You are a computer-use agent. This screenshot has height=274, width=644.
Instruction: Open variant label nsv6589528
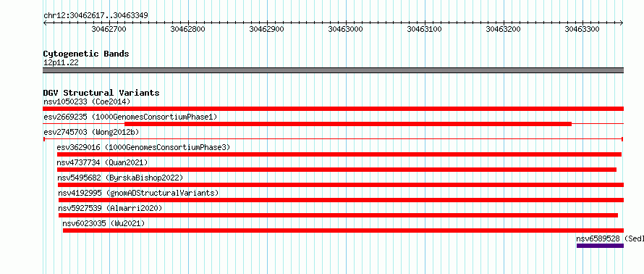tap(598, 238)
